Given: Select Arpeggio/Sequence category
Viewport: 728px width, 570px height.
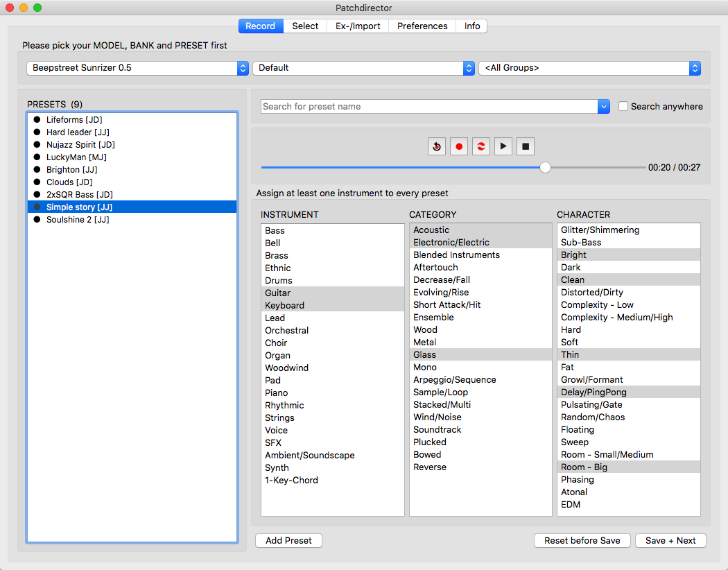Looking at the screenshot, I should click(x=480, y=380).
